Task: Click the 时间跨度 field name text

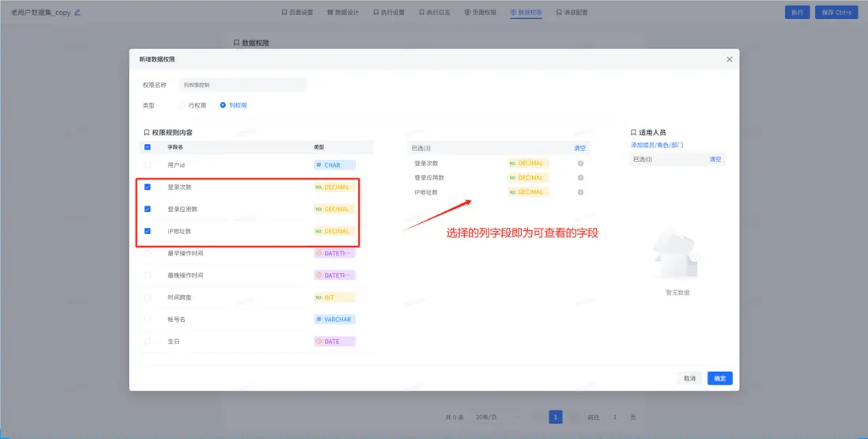Action: [x=179, y=297]
